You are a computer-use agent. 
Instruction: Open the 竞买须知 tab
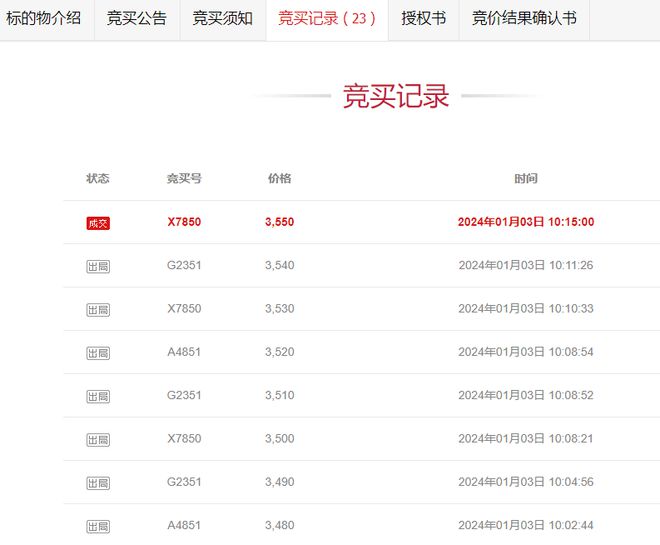click(223, 19)
